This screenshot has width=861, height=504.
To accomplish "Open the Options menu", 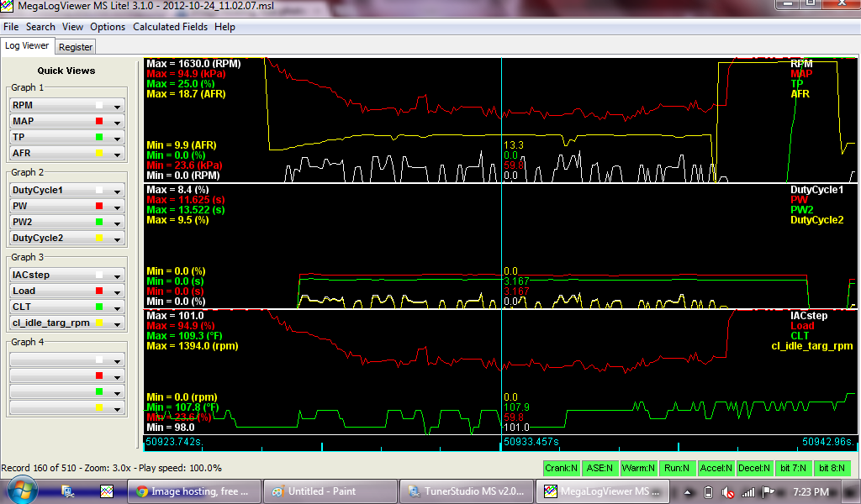I will [108, 27].
